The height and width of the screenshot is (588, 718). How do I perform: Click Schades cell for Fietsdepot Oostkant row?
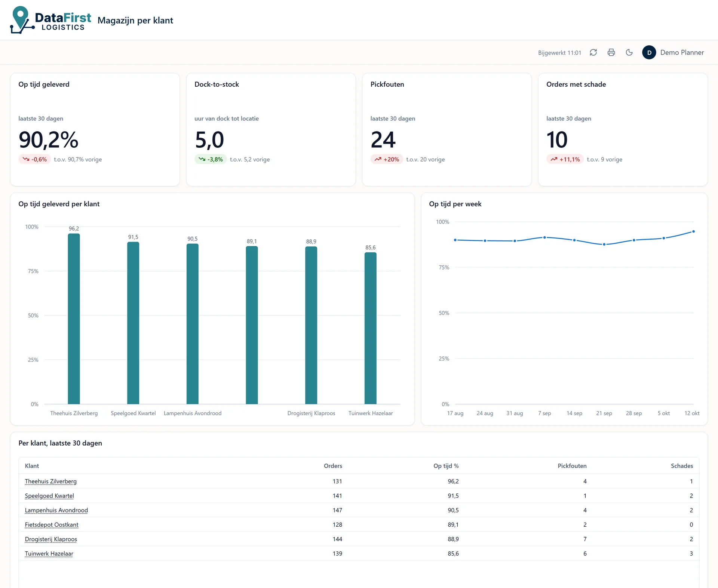(x=691, y=524)
